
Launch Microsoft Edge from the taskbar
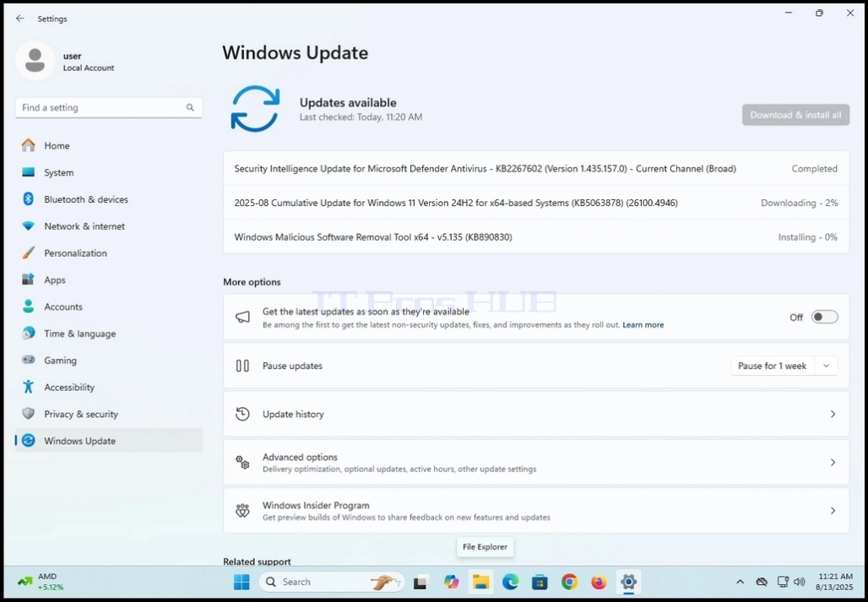click(510, 582)
